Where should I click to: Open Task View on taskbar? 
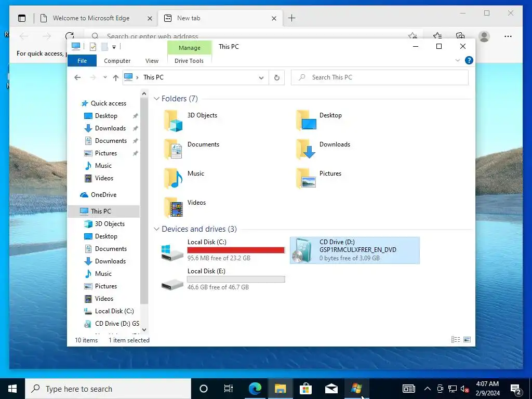coord(229,389)
